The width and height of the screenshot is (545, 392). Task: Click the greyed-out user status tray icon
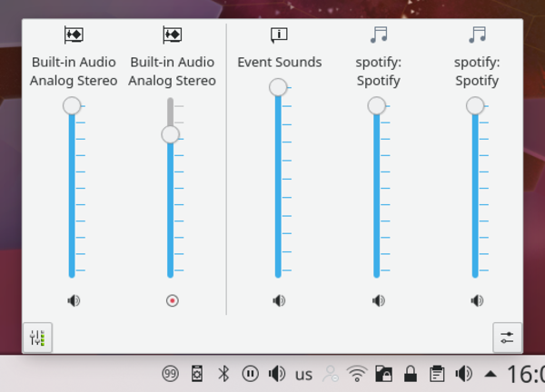click(331, 374)
